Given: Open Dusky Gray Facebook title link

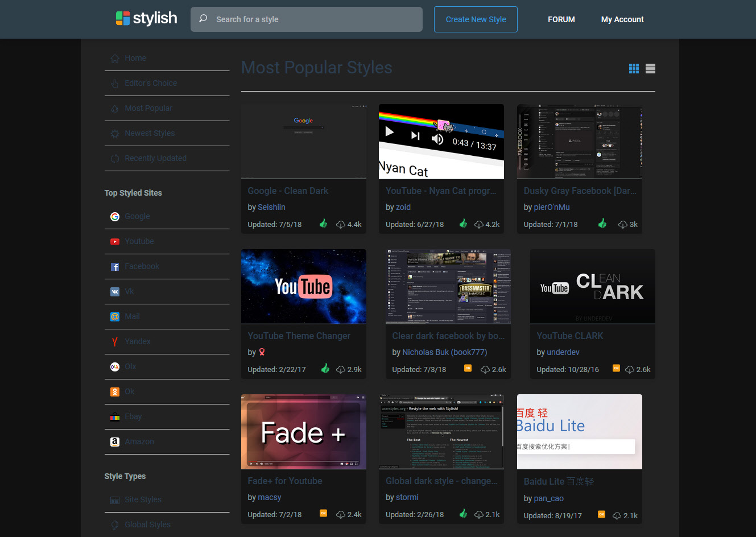Looking at the screenshot, I should pyautogui.click(x=580, y=191).
